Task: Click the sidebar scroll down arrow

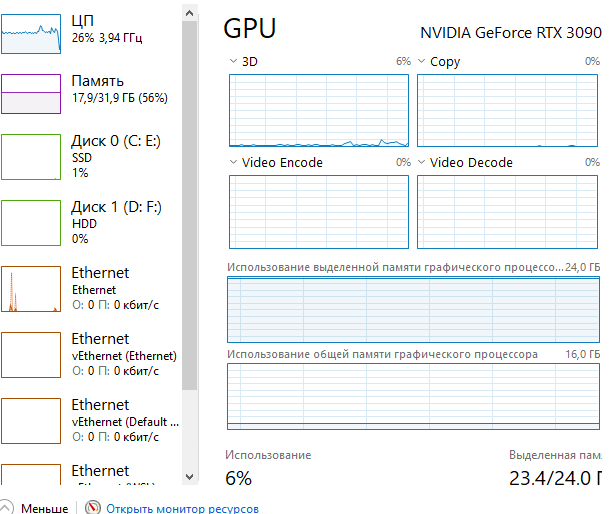Action: click(190, 477)
